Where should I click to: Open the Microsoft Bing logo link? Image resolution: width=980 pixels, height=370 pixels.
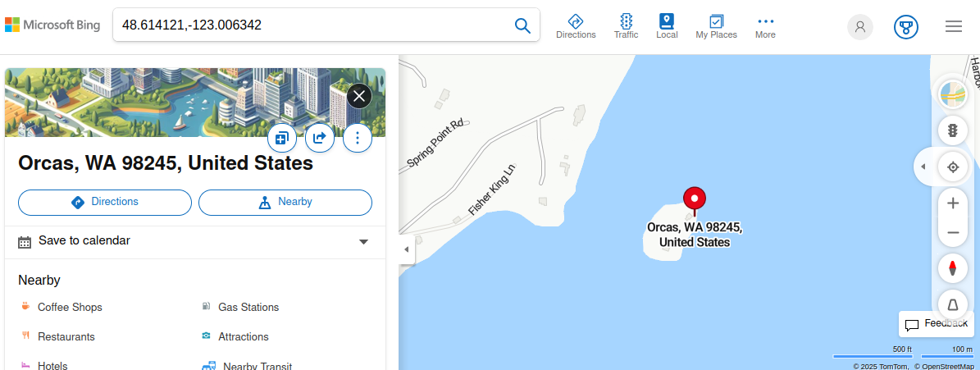click(x=52, y=25)
